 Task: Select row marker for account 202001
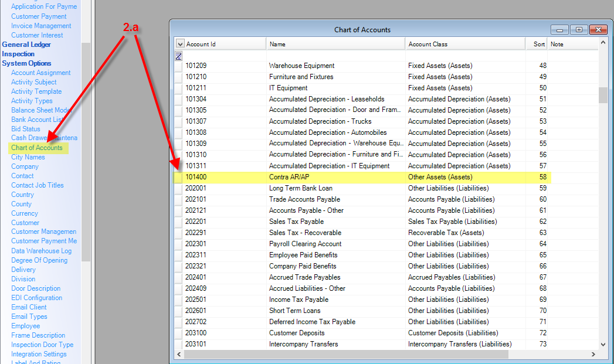pyautogui.click(x=178, y=188)
